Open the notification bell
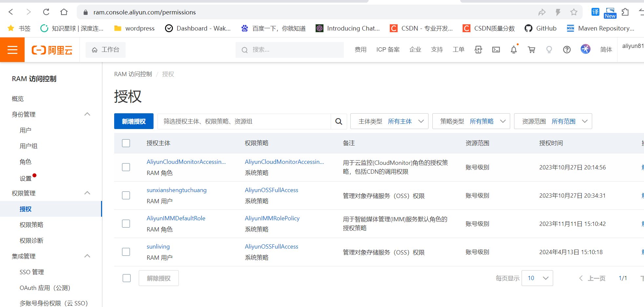 tap(514, 50)
